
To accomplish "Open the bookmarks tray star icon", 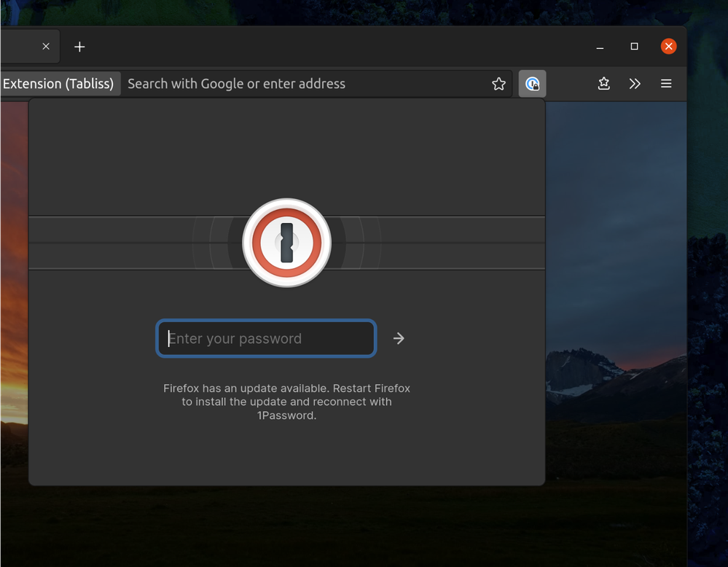I will click(x=603, y=84).
